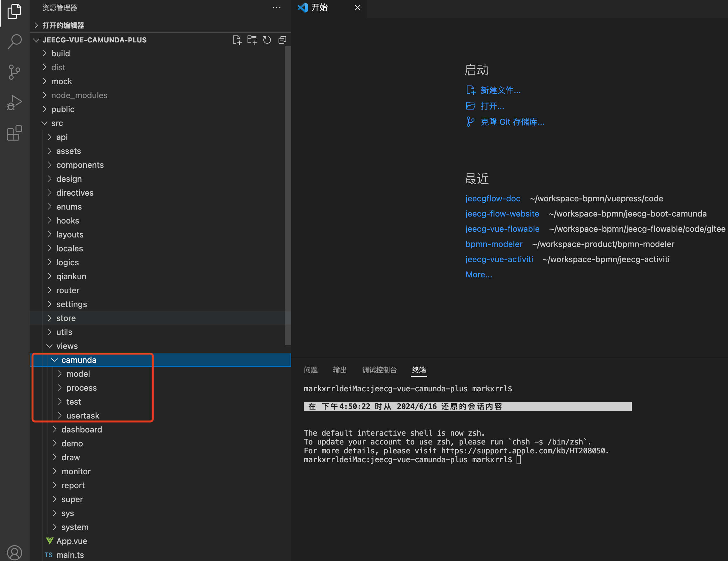Refresh the explorer file tree

click(267, 40)
